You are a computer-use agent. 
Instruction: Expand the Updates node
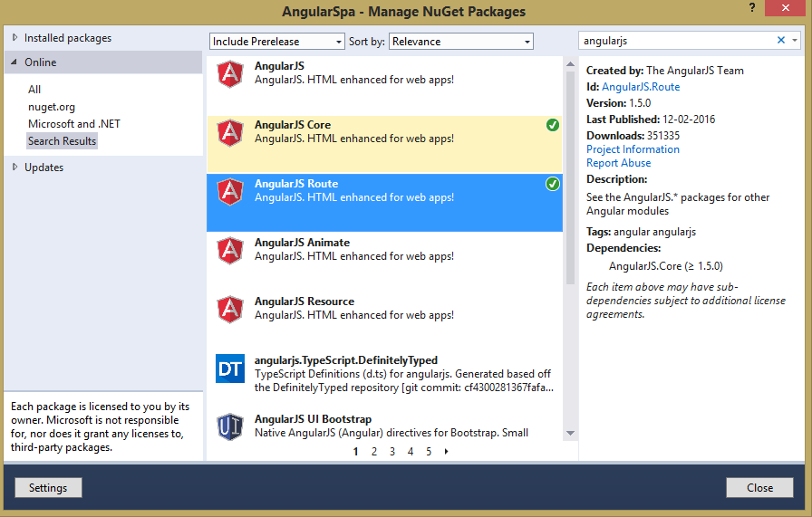14,167
